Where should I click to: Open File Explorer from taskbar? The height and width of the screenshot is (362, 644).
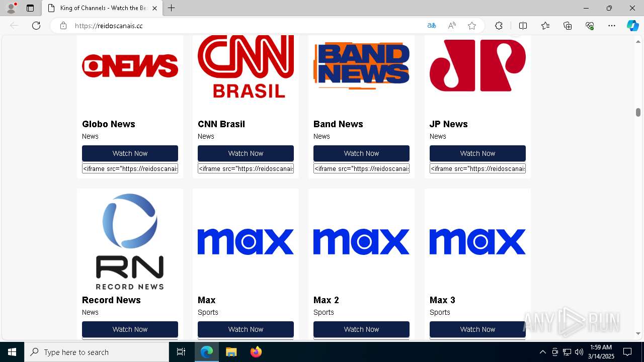tap(231, 352)
